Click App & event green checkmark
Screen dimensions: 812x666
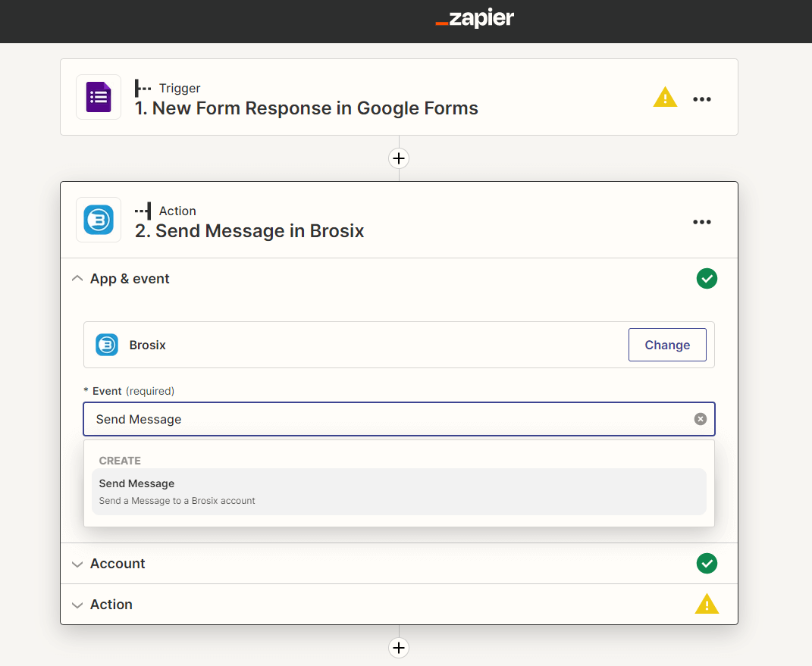pyautogui.click(x=707, y=278)
